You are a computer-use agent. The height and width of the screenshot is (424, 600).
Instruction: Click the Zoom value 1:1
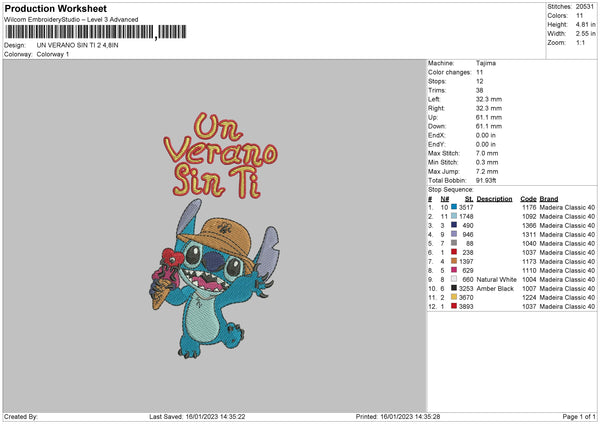(x=580, y=42)
